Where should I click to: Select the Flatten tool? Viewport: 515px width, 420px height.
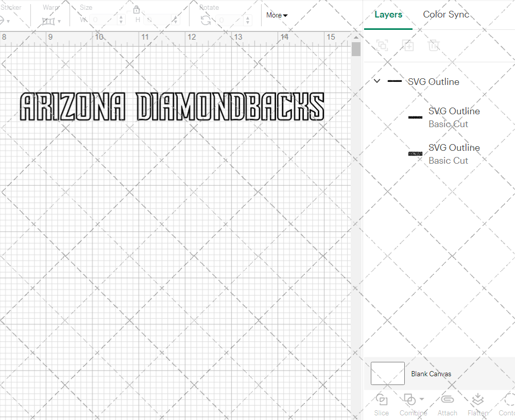click(477, 404)
